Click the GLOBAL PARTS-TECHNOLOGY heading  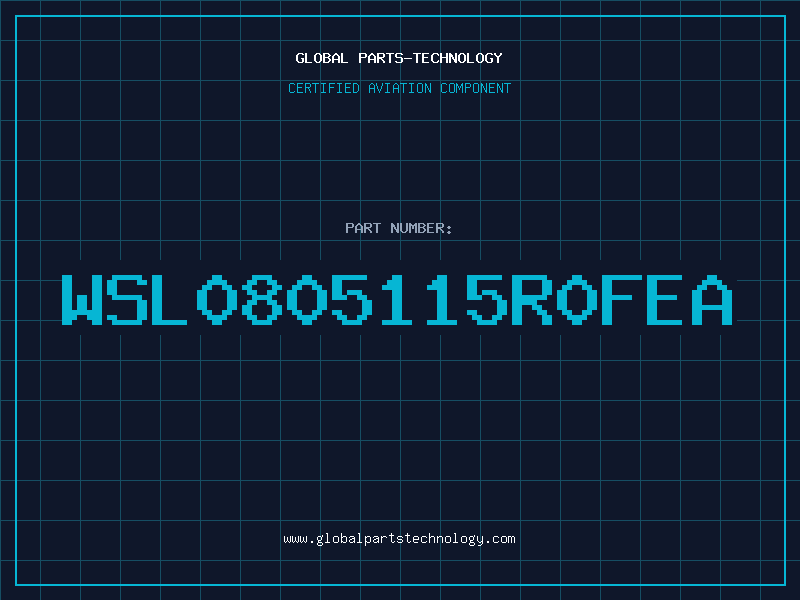[399, 58]
